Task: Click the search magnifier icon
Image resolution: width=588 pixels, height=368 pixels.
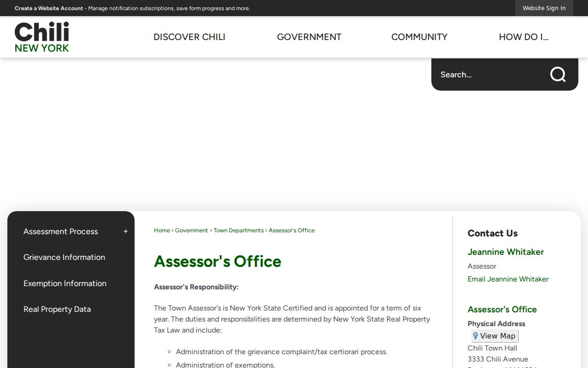Action: 558,74
